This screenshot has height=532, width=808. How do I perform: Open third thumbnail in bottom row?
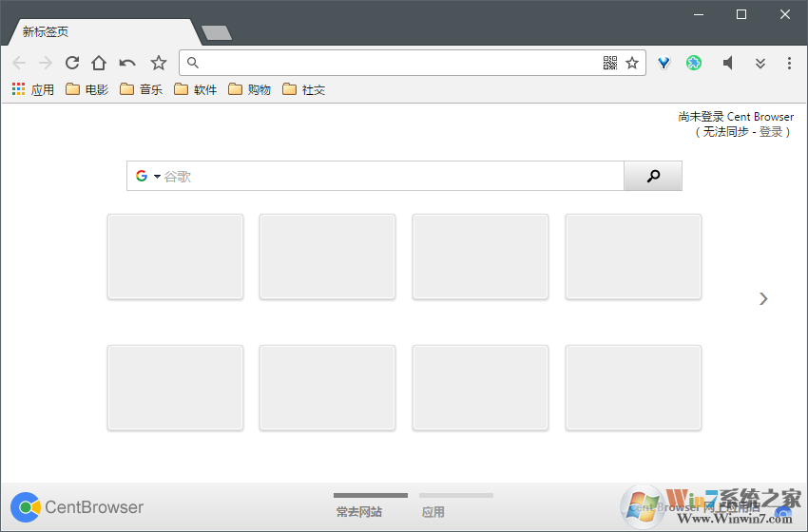tap(480, 388)
